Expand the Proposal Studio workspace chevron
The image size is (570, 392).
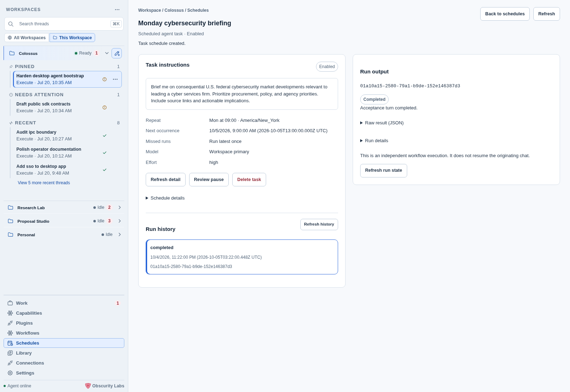(120, 221)
